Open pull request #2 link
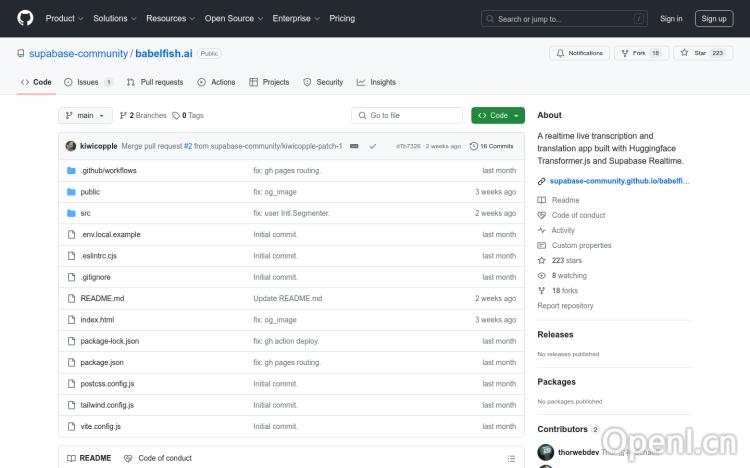The image size is (750, 468). (x=188, y=146)
